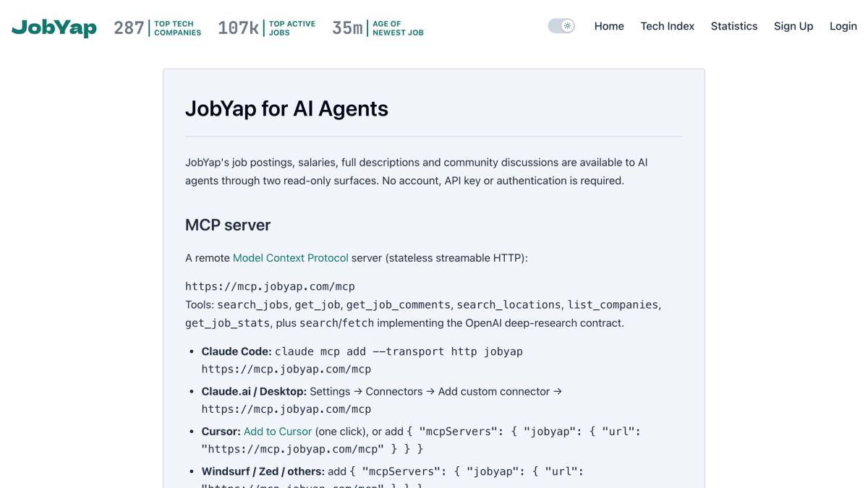Go to Tech Index

click(667, 26)
